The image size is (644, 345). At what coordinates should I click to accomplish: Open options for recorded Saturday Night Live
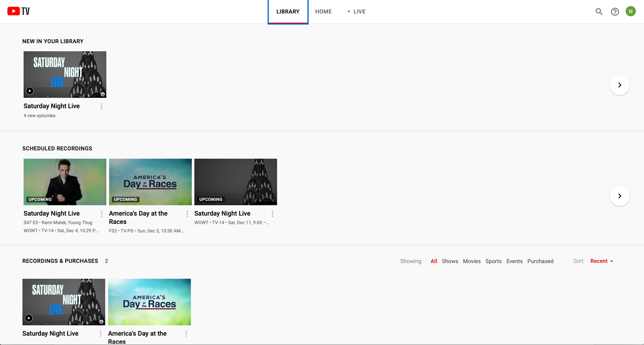coord(100,334)
